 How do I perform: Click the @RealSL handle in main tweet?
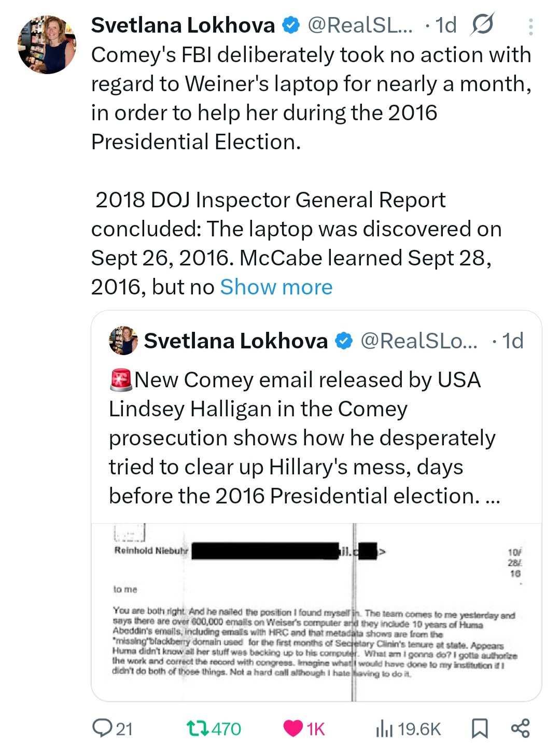click(360, 25)
